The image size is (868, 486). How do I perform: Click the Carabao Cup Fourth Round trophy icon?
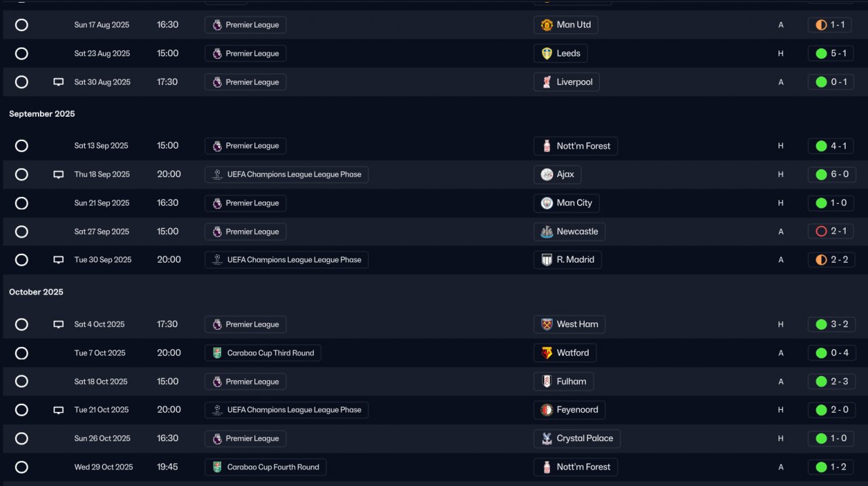pos(217,467)
